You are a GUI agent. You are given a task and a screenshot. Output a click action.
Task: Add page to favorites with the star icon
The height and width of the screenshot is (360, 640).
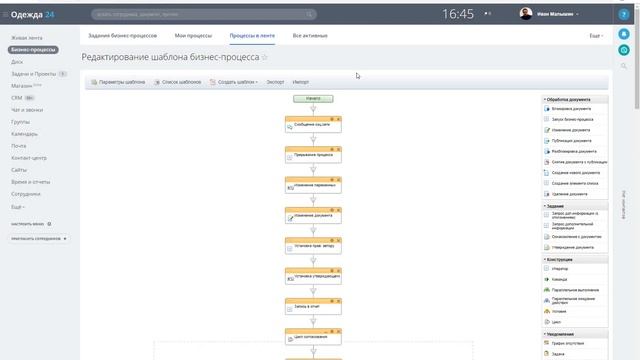point(264,57)
